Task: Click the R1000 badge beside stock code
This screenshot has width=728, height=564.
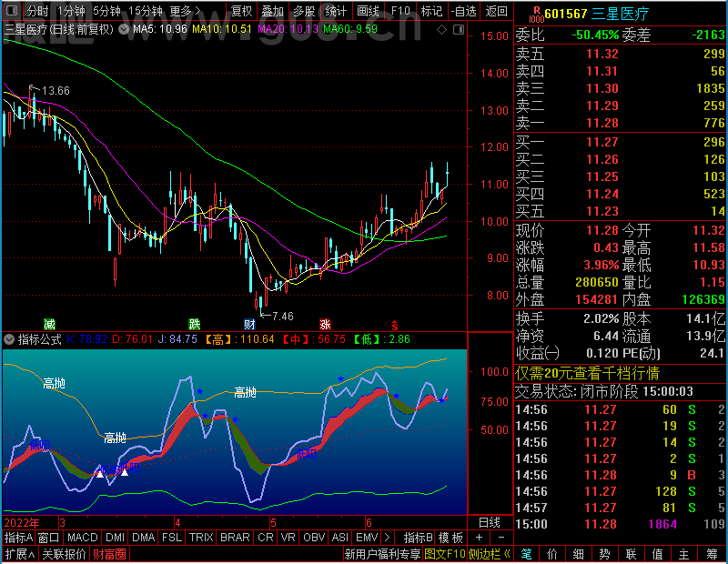Action: point(536,15)
